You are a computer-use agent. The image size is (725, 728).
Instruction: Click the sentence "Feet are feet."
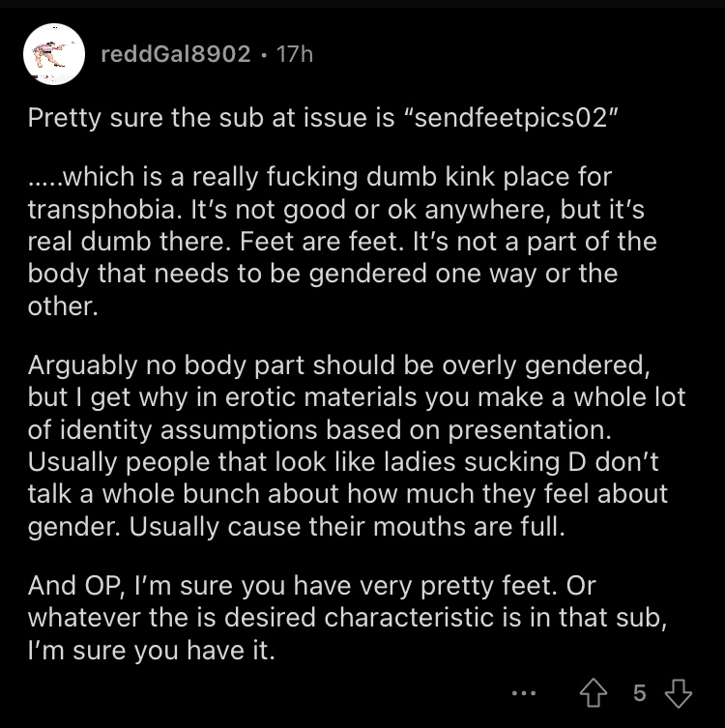coord(322,242)
